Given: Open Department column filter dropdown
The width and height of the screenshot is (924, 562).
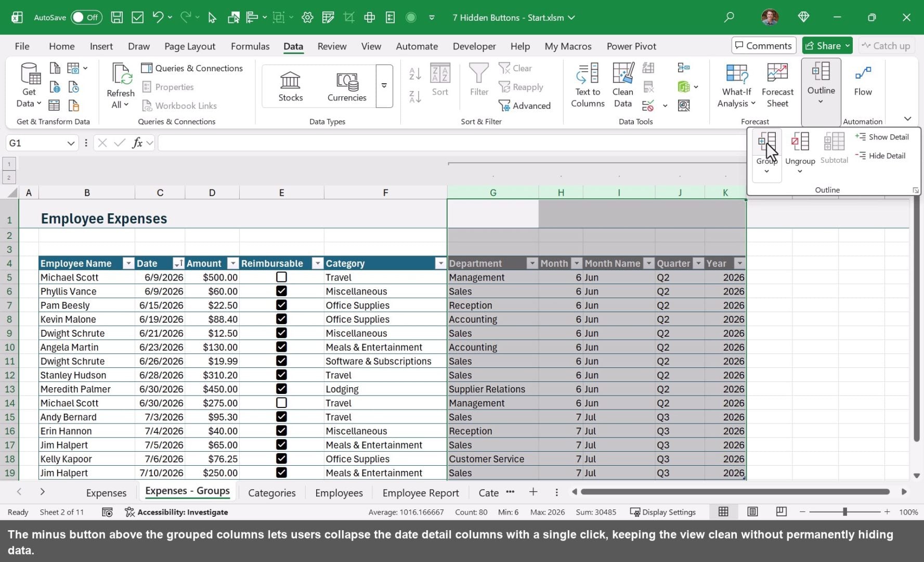Looking at the screenshot, I should 532,263.
